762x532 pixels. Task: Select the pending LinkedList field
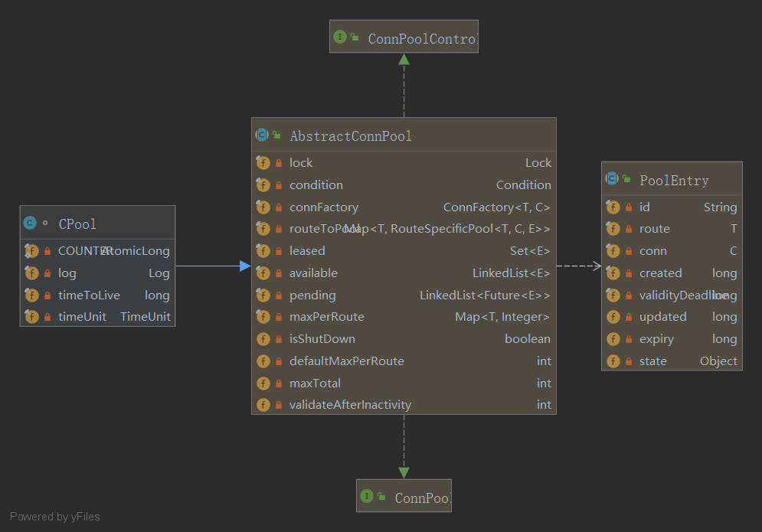404,295
